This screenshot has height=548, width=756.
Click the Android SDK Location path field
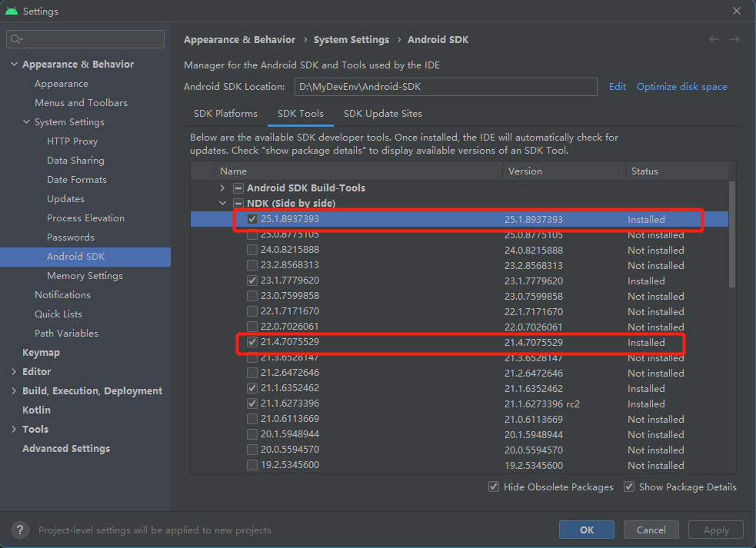tap(445, 87)
